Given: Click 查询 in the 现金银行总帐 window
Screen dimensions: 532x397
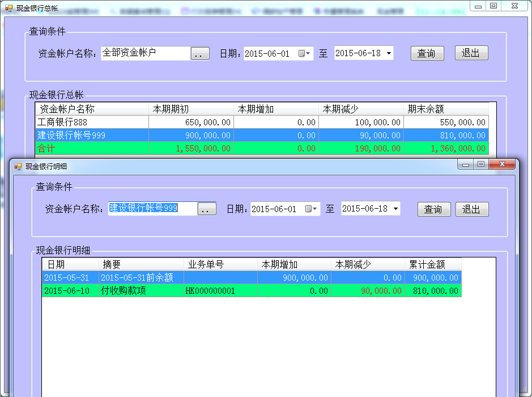Looking at the screenshot, I should point(426,53).
